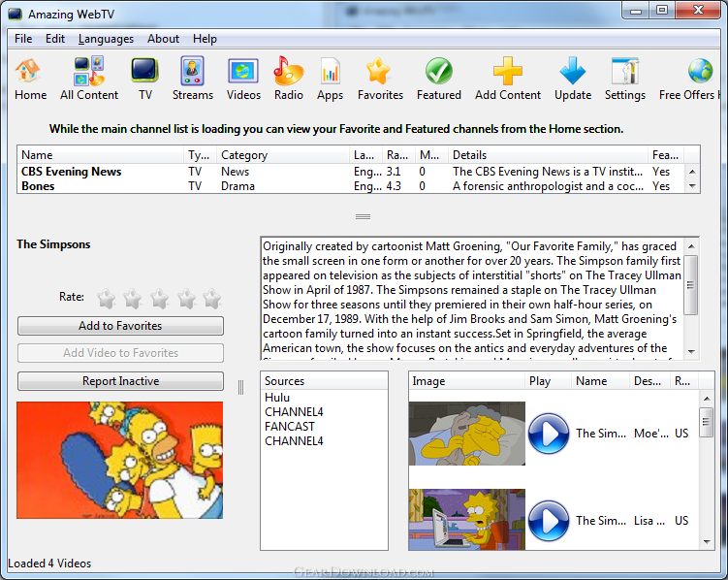Sort channel list by Name column
This screenshot has height=580, width=728.
(x=100, y=154)
